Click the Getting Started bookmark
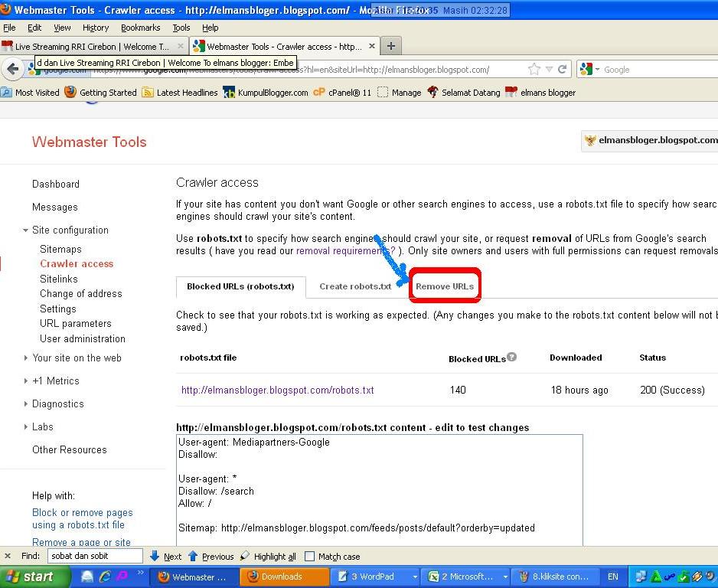This screenshot has height=588, width=718. 101,93
